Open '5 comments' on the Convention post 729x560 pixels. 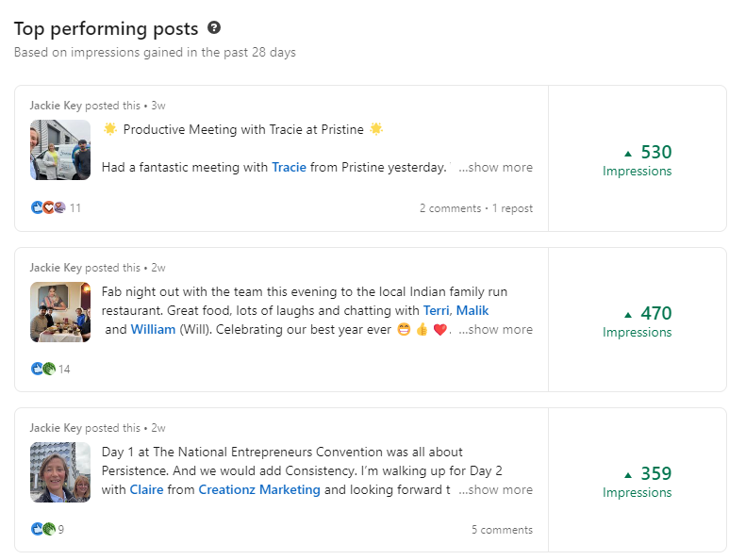pos(502,530)
